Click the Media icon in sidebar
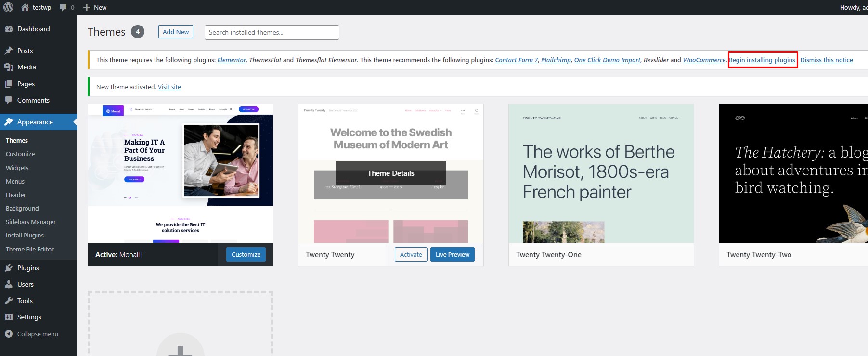Screen dimensions: 868x356 [x=9, y=67]
